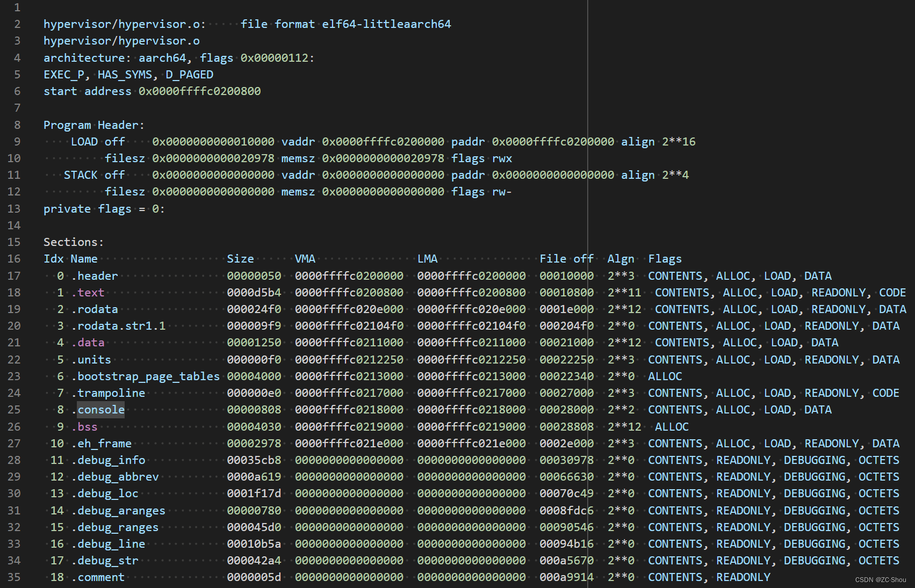Click the highlighted word 'console'

(x=101, y=409)
